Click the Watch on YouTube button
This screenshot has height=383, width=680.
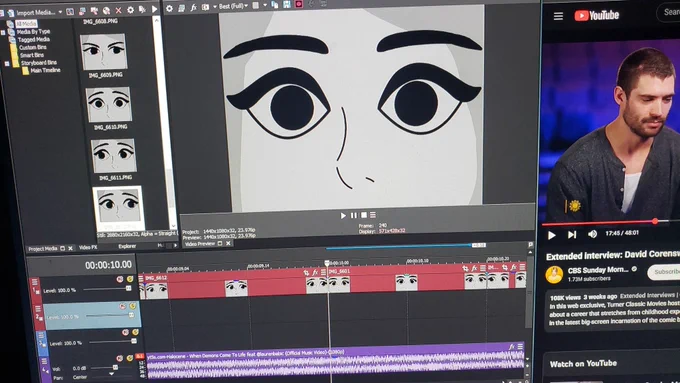(x=583, y=364)
